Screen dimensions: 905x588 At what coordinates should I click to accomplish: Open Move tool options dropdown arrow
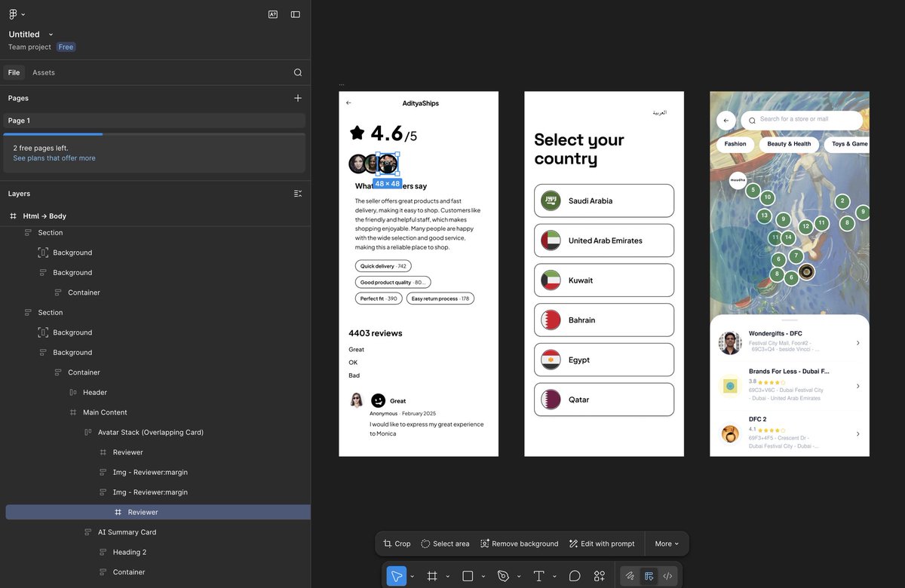point(413,577)
